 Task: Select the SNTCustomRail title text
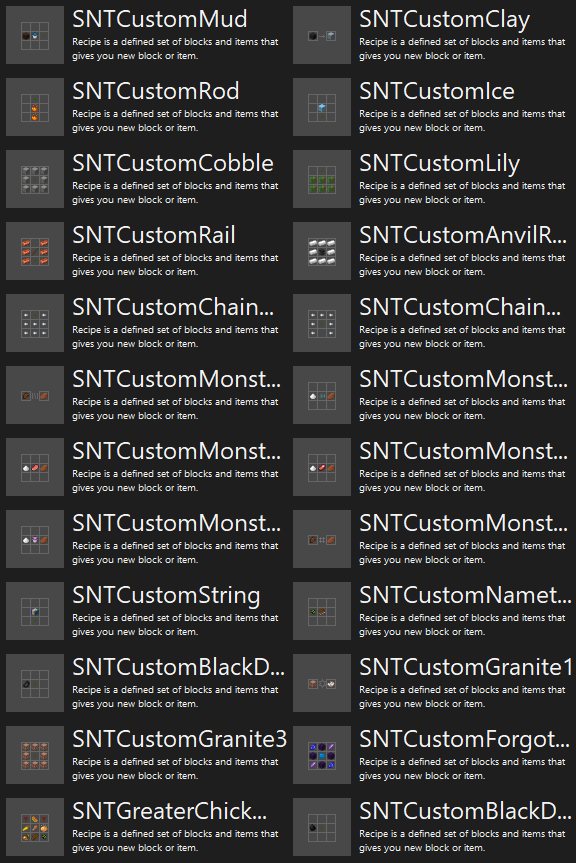[154, 235]
